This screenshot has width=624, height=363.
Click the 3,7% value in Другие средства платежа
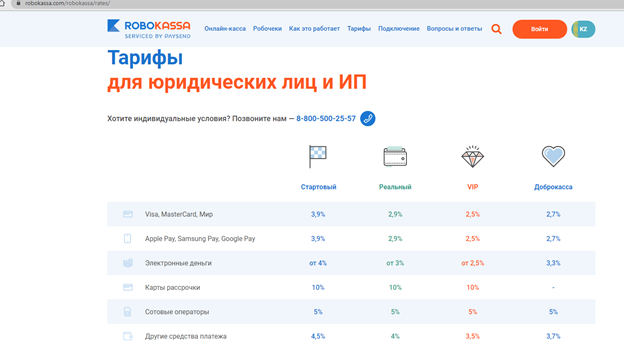pos(553,336)
